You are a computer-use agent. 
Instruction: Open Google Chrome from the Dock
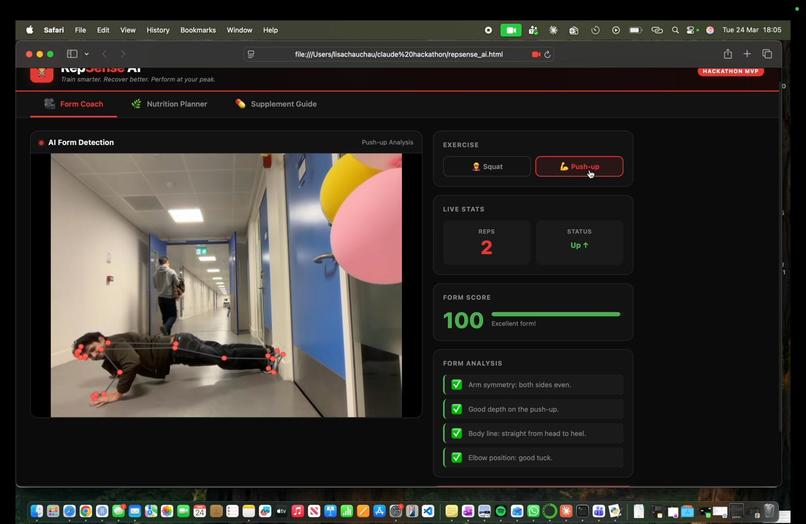click(x=86, y=511)
